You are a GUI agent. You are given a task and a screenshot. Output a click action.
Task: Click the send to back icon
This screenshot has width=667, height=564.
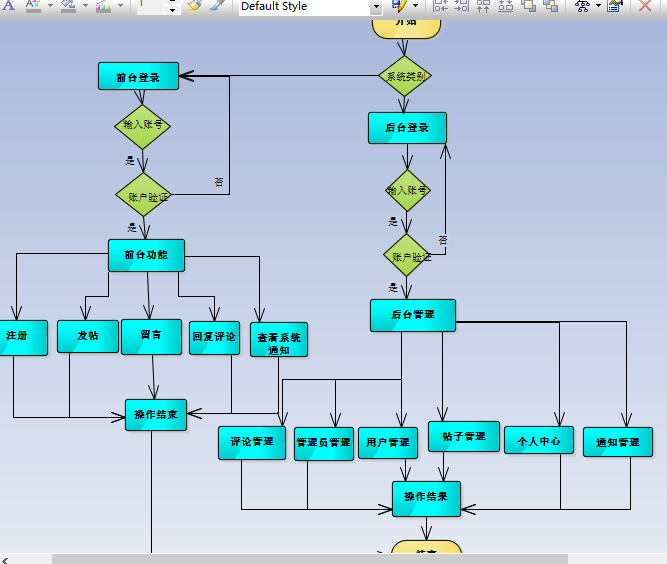click(x=551, y=6)
